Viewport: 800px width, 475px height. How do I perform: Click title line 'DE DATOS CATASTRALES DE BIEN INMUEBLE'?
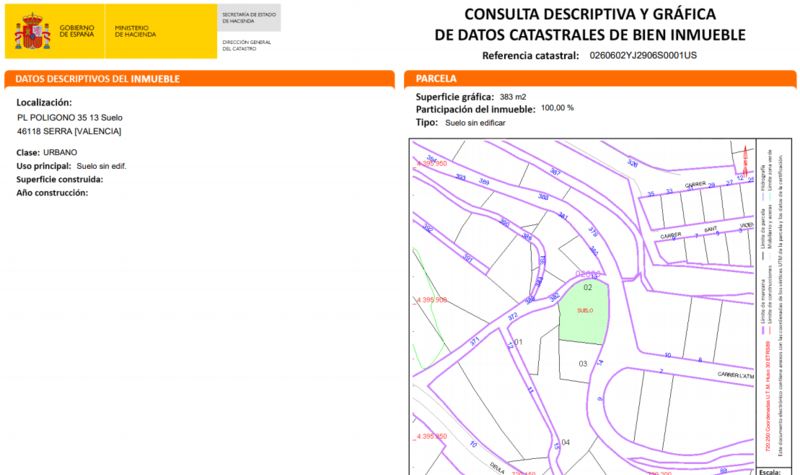click(x=590, y=35)
